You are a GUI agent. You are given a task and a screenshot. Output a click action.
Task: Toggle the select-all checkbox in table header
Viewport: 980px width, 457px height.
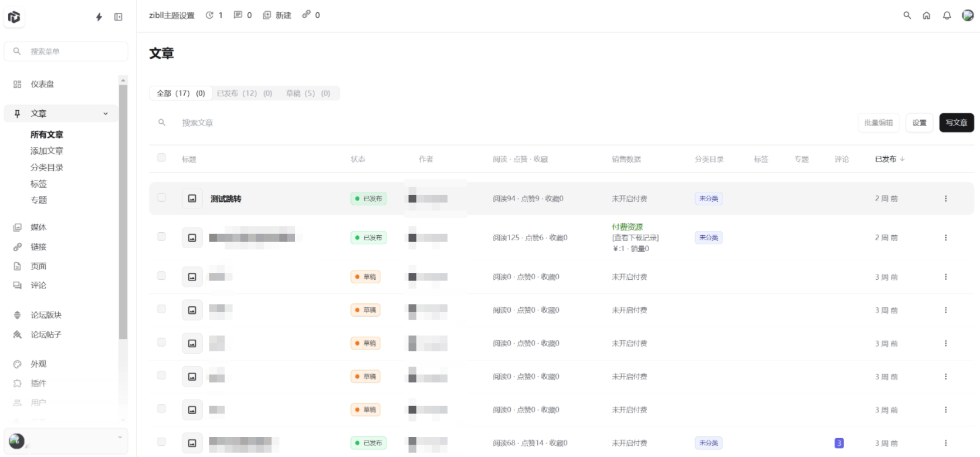161,158
